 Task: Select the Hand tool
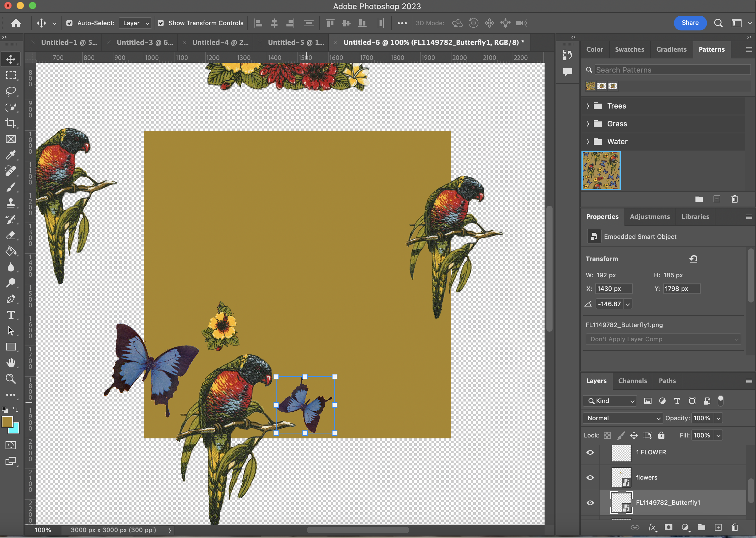click(x=10, y=363)
